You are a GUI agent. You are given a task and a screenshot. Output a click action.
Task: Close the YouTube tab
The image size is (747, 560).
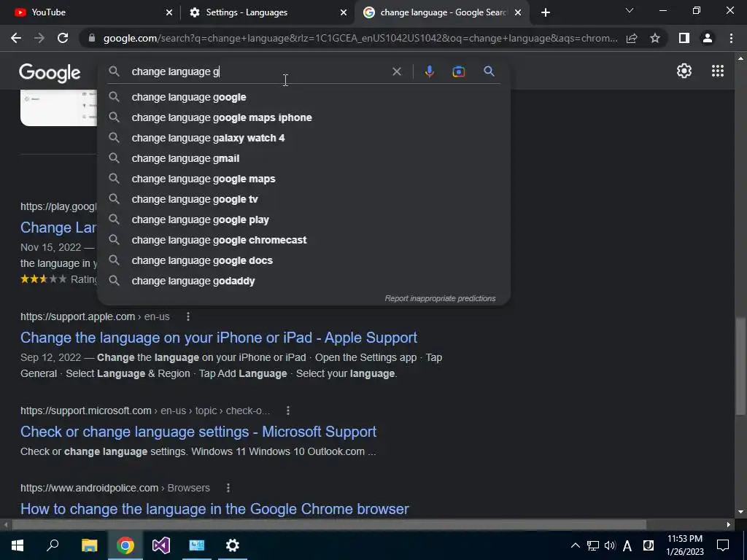[169, 12]
